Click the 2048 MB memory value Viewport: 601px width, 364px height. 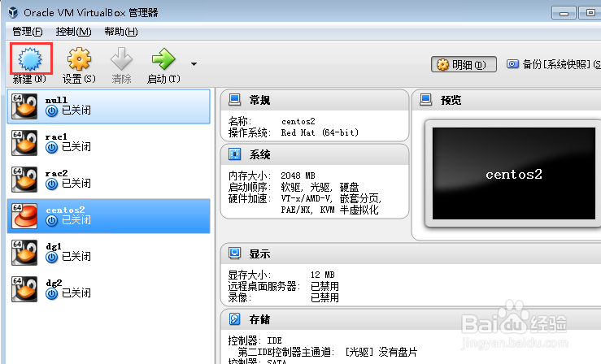(298, 175)
